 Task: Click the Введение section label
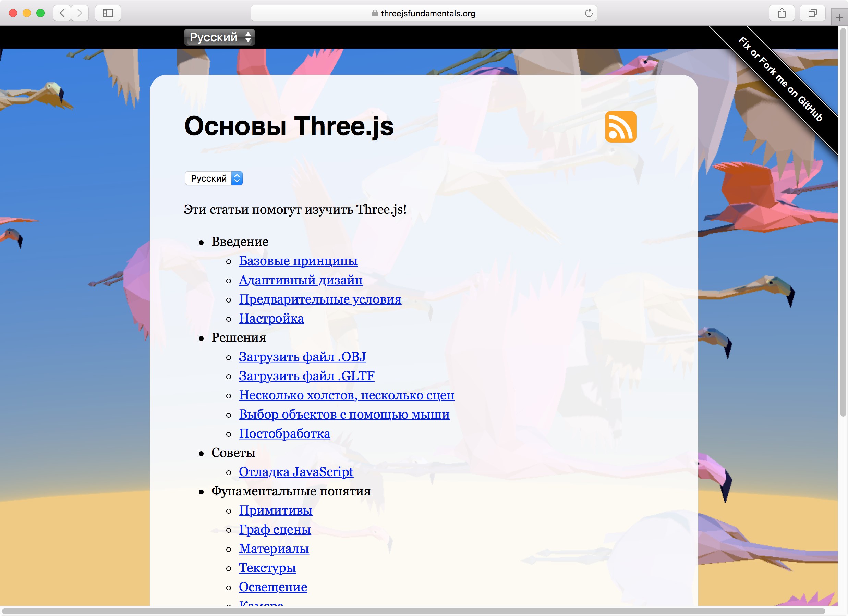[240, 242]
